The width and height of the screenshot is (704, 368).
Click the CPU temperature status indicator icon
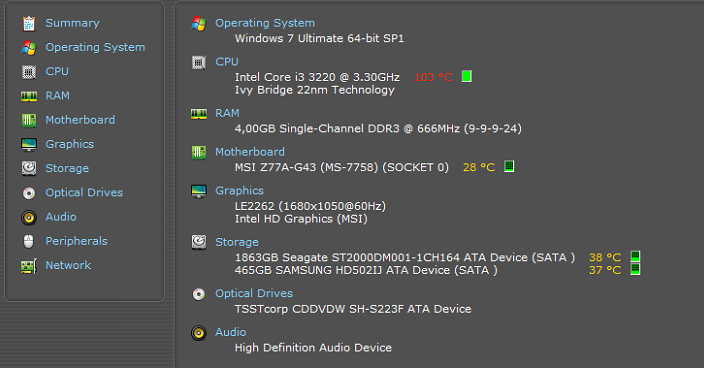click(466, 76)
